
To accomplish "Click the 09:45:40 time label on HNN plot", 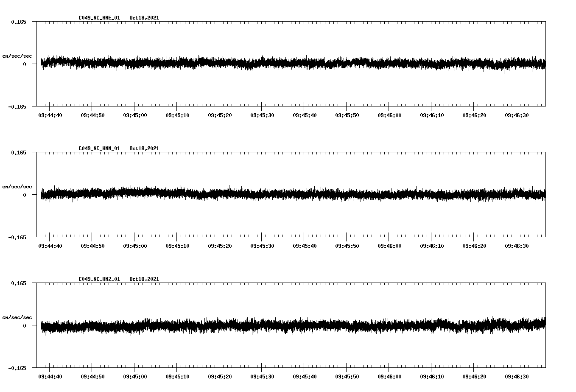I will tap(305, 246).
